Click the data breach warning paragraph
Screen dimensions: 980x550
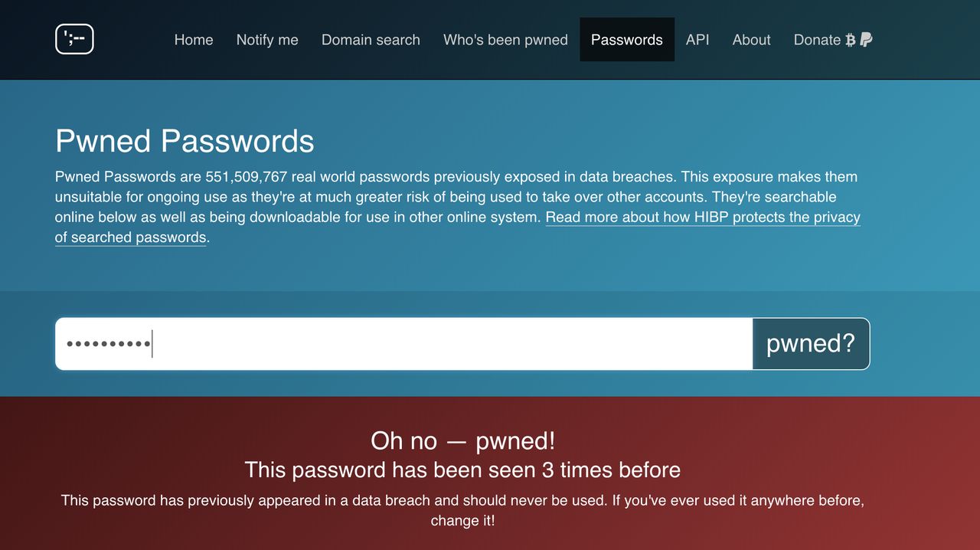[x=462, y=510]
